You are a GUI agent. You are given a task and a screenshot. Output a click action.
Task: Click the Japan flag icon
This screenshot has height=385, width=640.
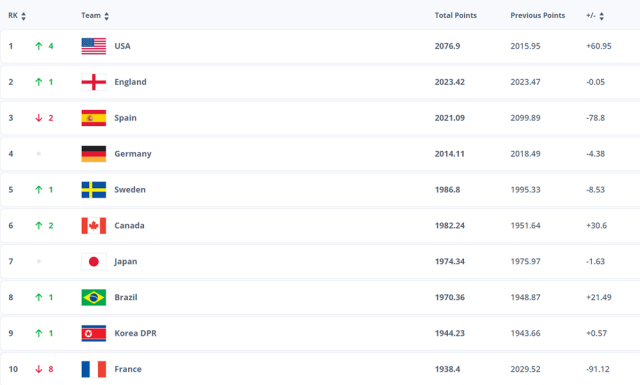93,262
